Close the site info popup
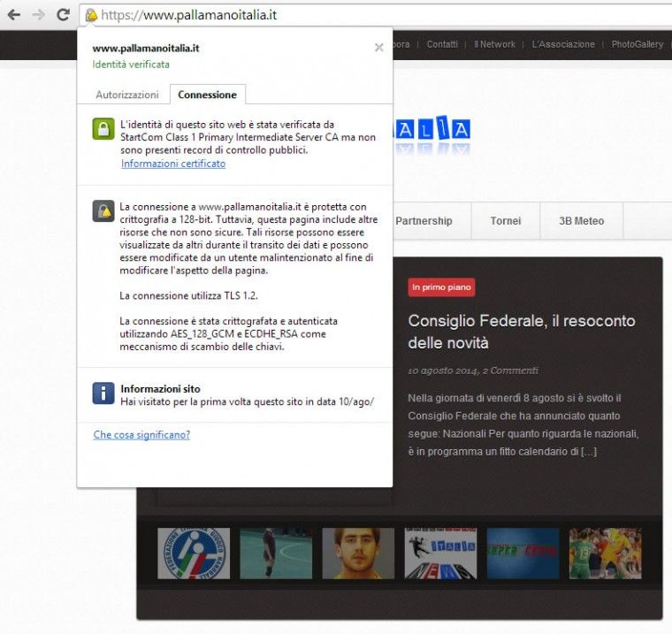The width and height of the screenshot is (672, 634). click(378, 48)
